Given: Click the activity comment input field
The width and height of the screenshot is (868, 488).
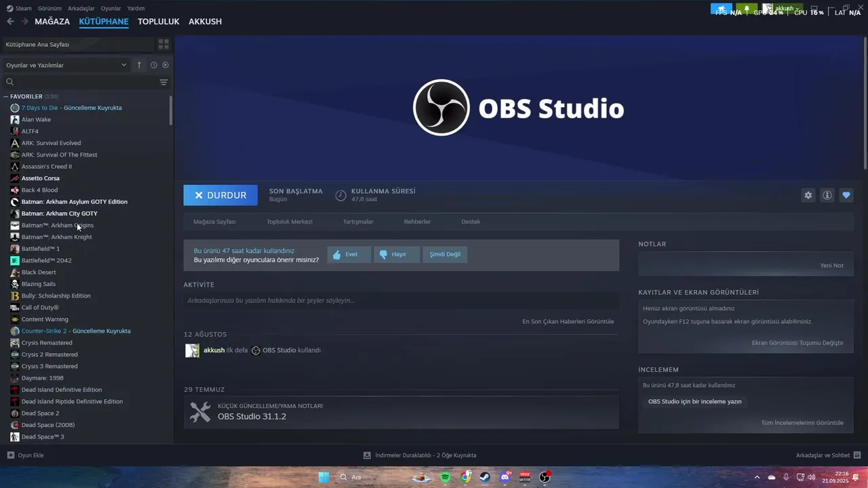Looking at the screenshot, I should pyautogui.click(x=401, y=300).
